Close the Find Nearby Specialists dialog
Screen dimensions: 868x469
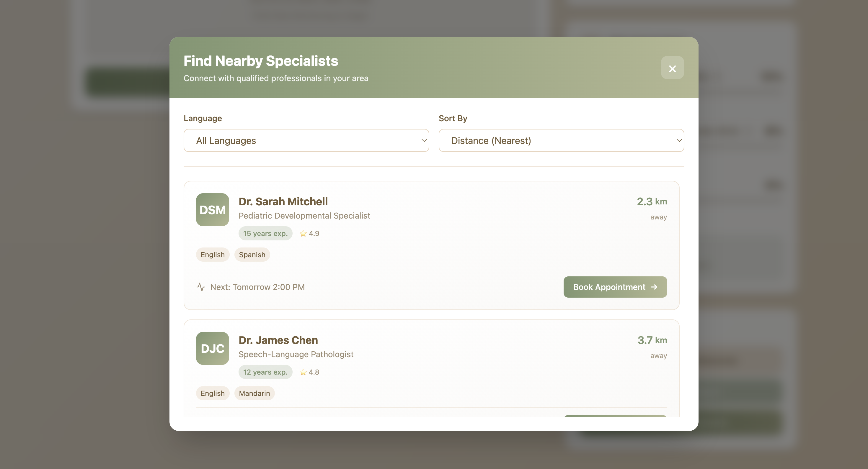672,68
